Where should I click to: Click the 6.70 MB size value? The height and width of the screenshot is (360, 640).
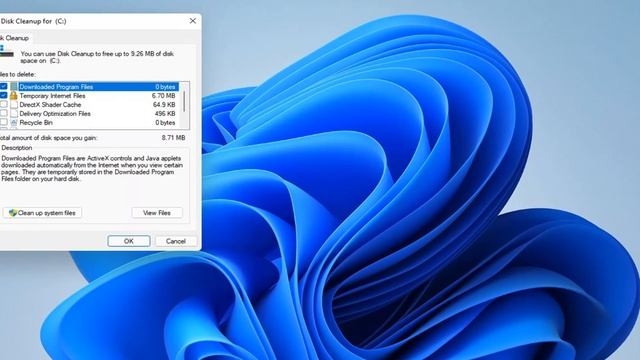tap(163, 96)
